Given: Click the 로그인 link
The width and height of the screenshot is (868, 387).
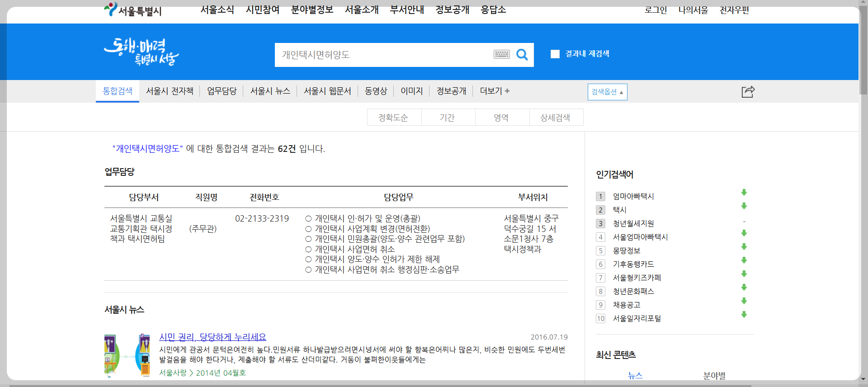Looking at the screenshot, I should point(656,10).
